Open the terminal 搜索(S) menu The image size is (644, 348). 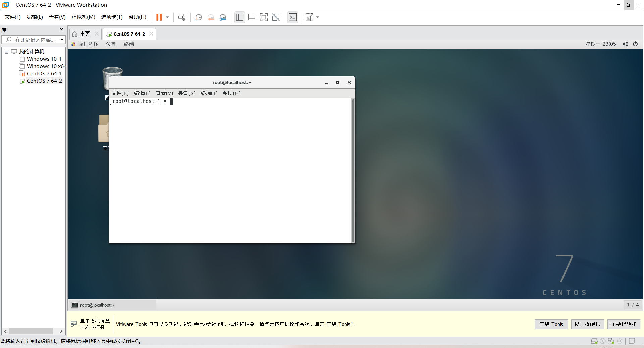187,93
